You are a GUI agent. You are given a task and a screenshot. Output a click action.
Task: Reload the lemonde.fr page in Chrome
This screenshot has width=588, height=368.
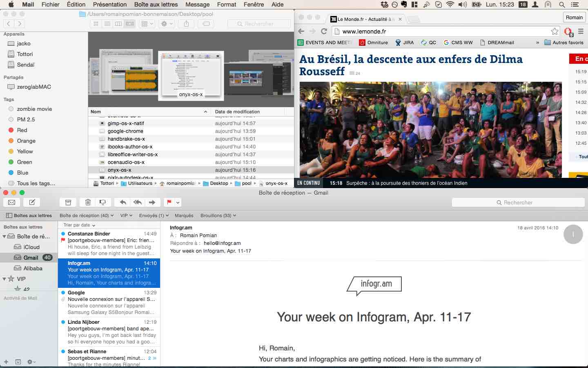point(324,31)
